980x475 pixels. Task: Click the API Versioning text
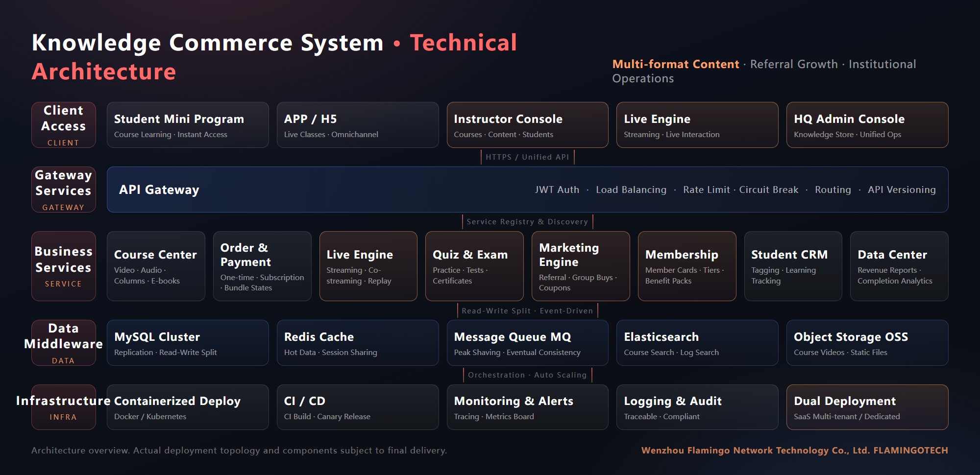pos(902,190)
